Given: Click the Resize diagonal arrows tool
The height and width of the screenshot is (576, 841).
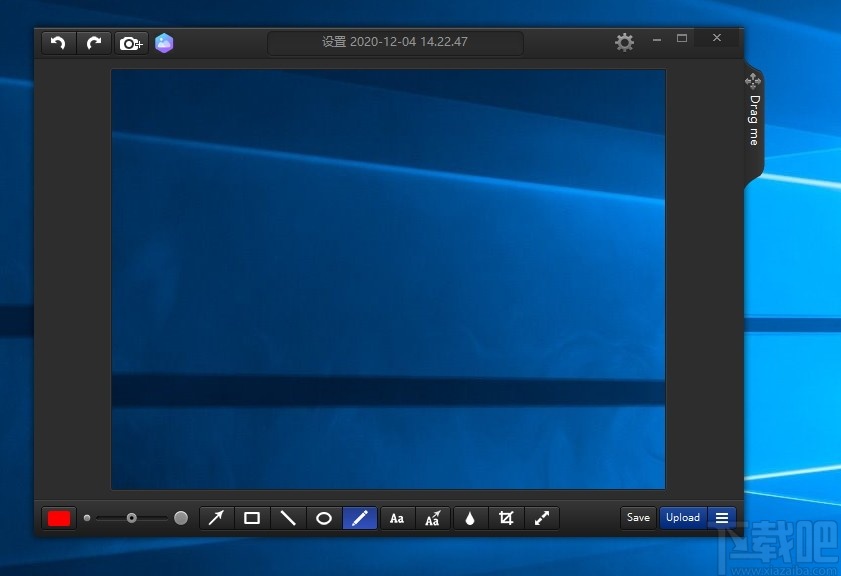Looking at the screenshot, I should click(x=542, y=518).
